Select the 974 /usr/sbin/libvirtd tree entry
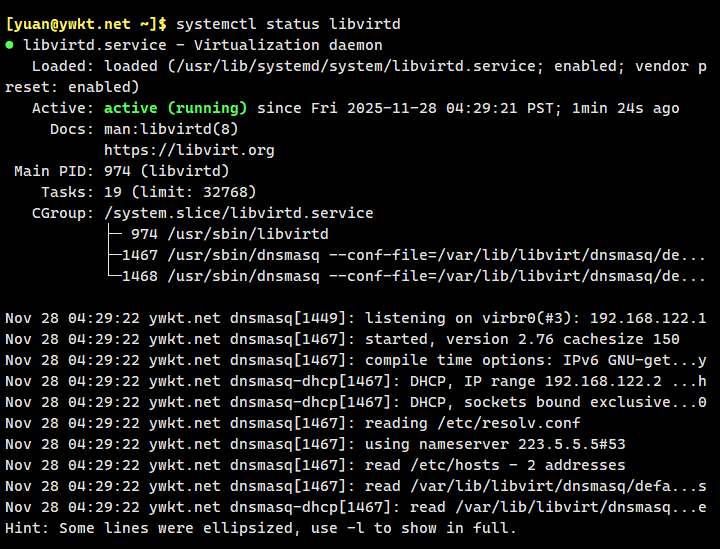Image resolution: width=720 pixels, height=549 pixels. coord(229,234)
